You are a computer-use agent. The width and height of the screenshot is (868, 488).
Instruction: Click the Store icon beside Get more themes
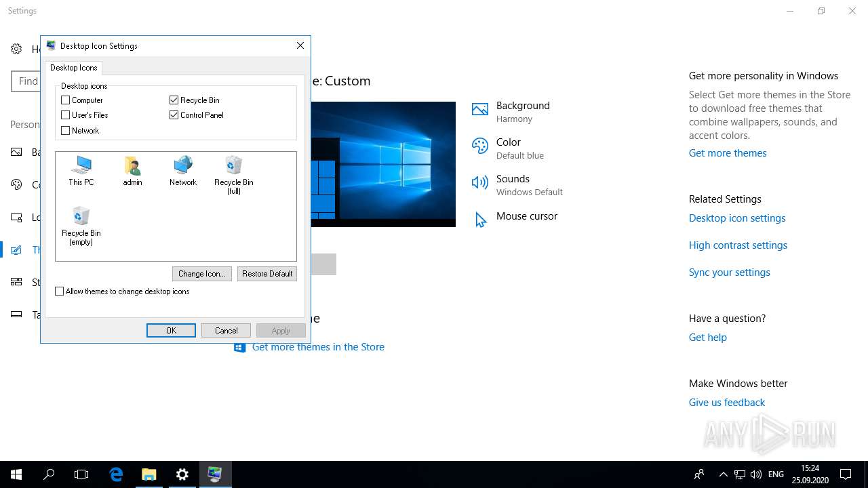(239, 347)
